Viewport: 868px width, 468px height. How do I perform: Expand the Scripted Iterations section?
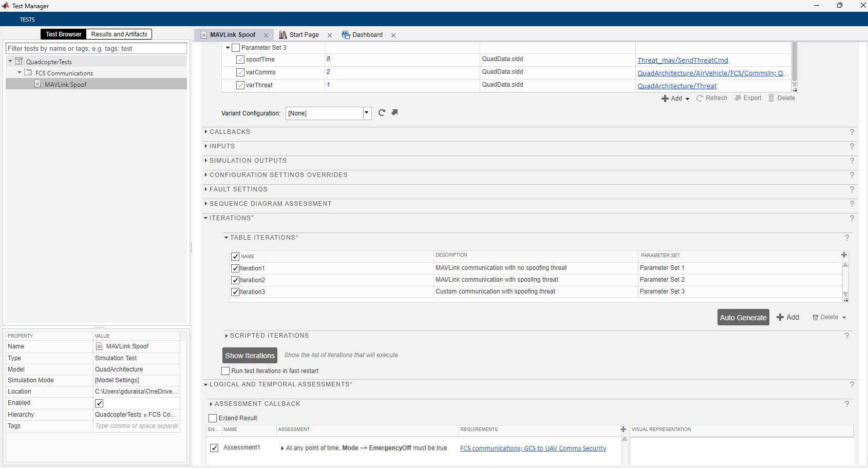[x=269, y=336]
